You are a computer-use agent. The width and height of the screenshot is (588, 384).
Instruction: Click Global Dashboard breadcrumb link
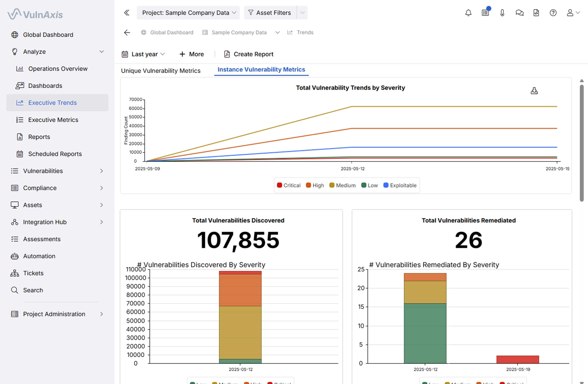[x=171, y=32]
